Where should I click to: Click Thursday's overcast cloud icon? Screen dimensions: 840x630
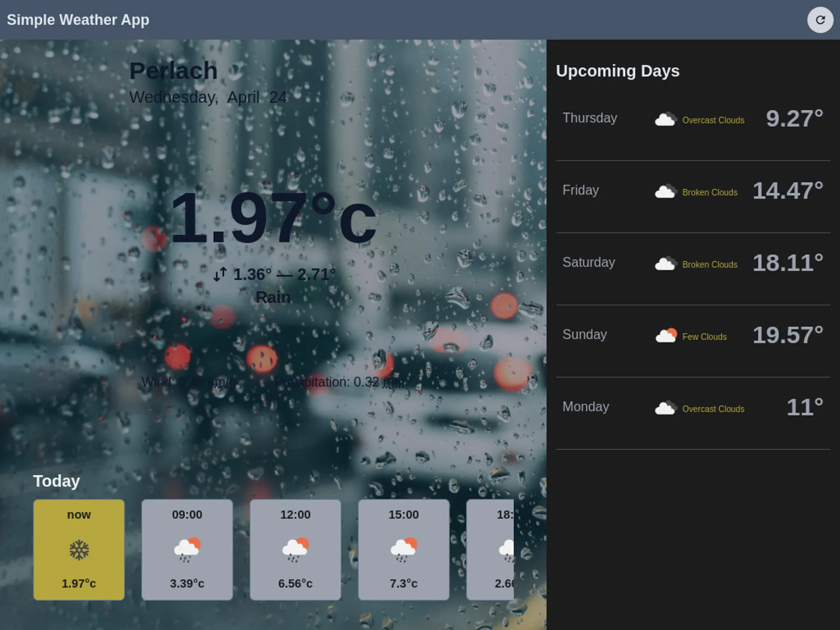click(666, 119)
